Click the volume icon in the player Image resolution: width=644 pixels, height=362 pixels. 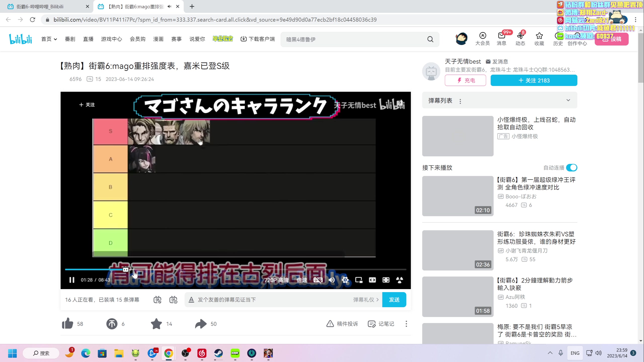(332, 280)
